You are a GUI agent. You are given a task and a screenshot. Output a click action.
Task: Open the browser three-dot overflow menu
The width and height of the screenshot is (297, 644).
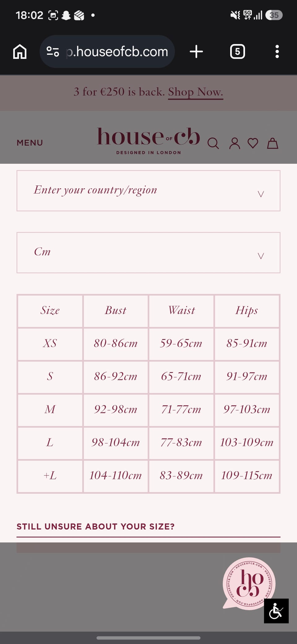click(x=277, y=51)
